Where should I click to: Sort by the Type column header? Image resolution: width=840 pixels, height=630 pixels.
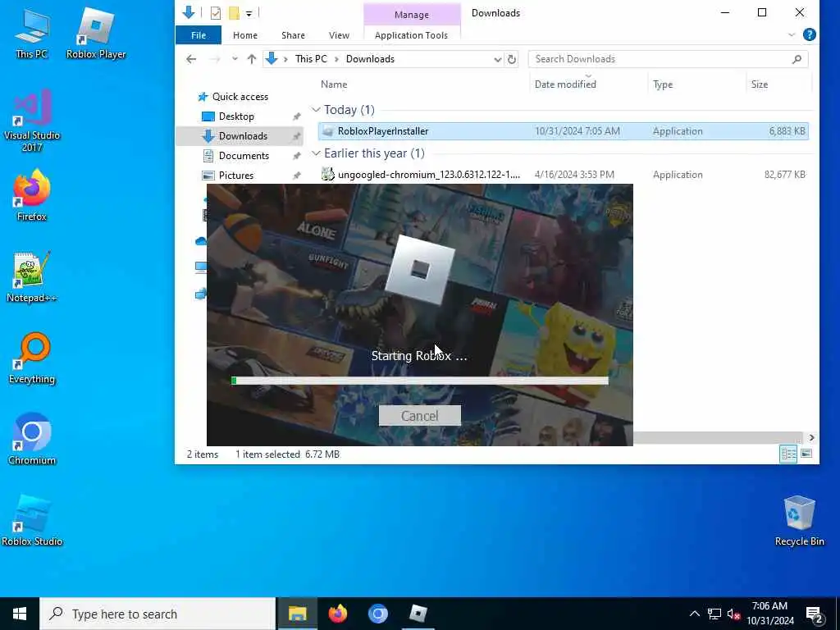click(663, 84)
